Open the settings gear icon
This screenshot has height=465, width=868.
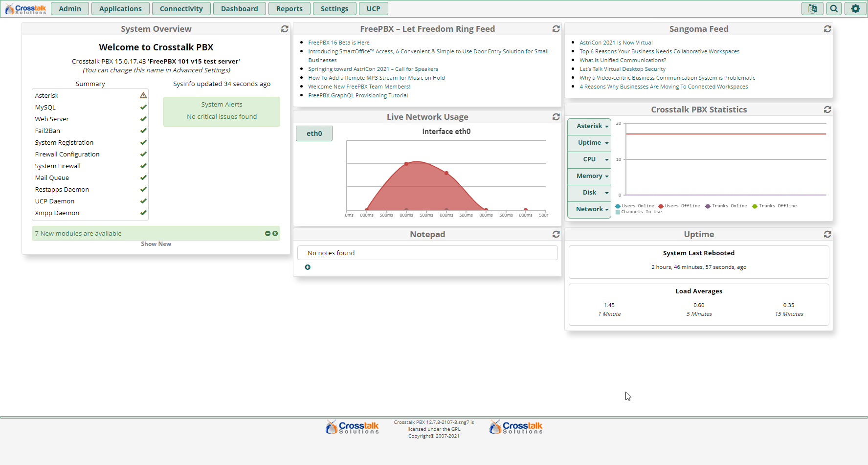coord(855,8)
